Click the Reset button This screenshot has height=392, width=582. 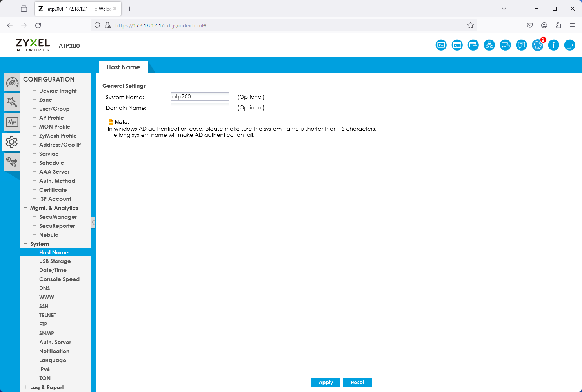(357, 382)
